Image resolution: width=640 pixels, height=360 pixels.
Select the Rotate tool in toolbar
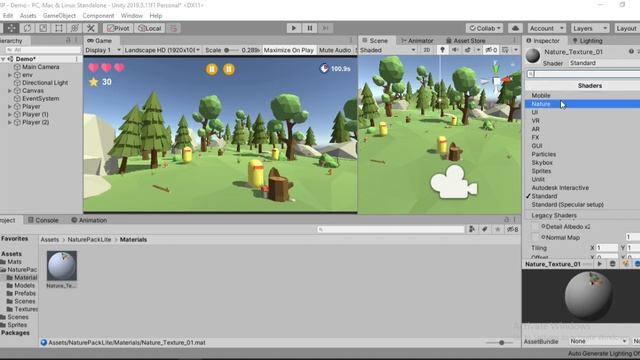(27, 28)
